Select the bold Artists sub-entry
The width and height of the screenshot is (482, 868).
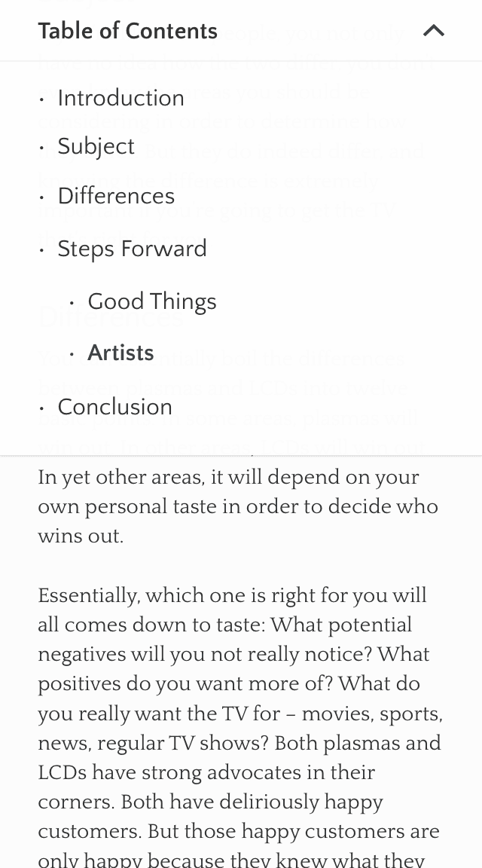[x=120, y=353]
